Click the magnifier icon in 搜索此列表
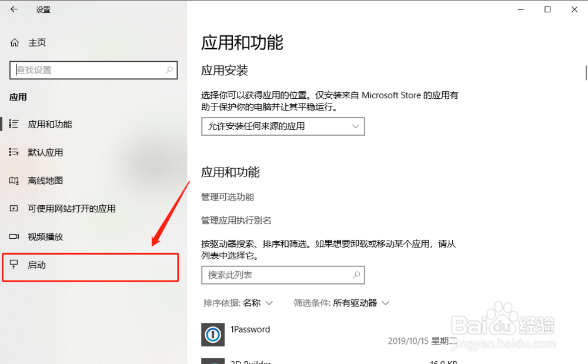588x364 pixels. tap(356, 275)
